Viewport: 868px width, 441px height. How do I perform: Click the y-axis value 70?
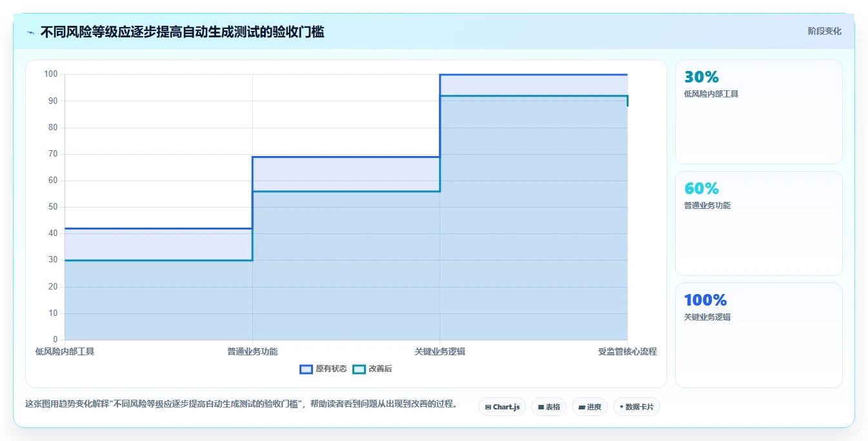click(x=53, y=154)
